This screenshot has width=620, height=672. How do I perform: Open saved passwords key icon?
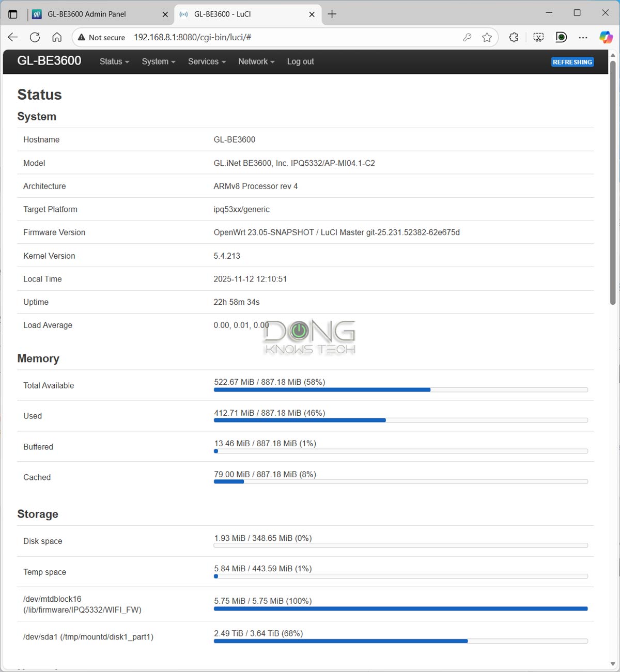[467, 37]
